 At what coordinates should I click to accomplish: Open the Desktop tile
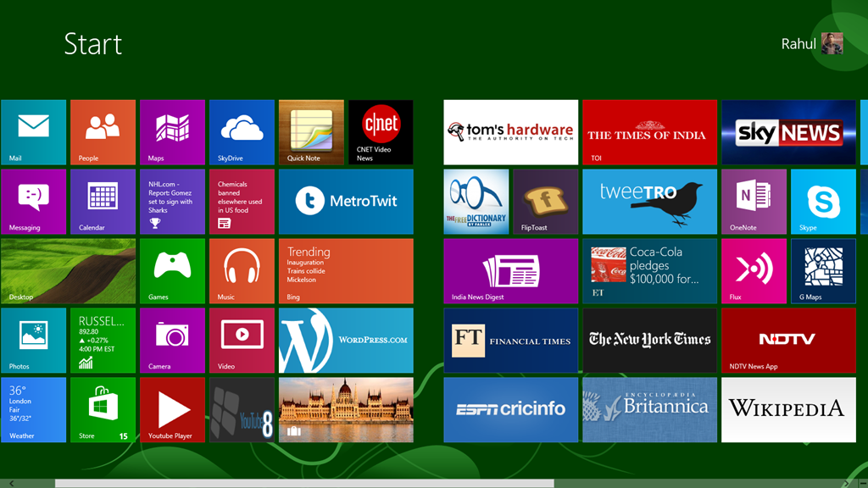[68, 271]
